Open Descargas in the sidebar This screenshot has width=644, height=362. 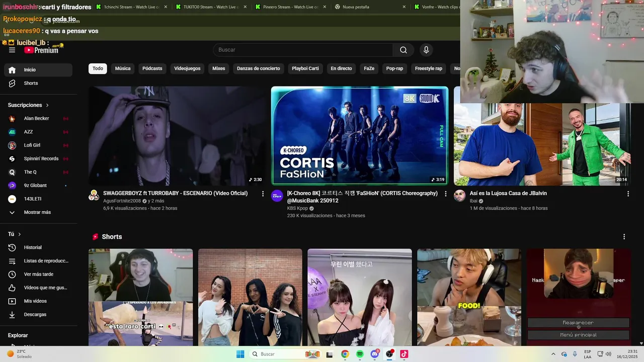point(38,314)
